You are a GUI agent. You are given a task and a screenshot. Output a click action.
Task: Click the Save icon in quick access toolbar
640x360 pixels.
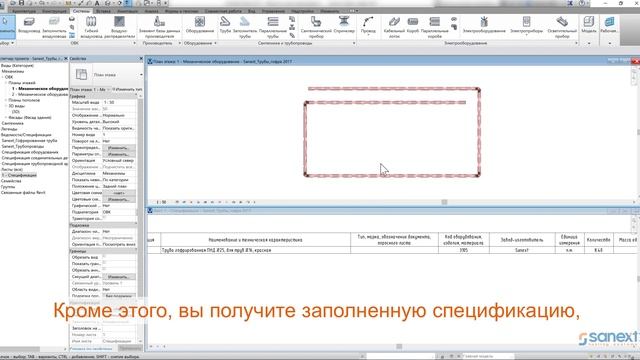(x=21, y=3)
